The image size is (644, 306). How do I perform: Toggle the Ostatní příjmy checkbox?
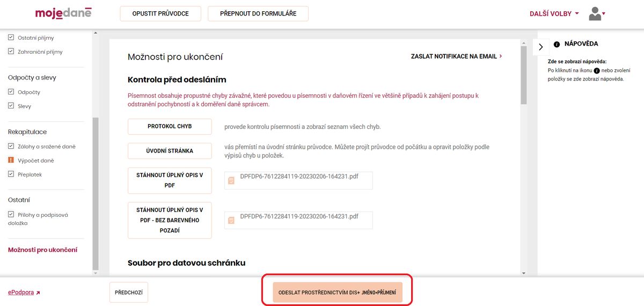pyautogui.click(x=11, y=38)
